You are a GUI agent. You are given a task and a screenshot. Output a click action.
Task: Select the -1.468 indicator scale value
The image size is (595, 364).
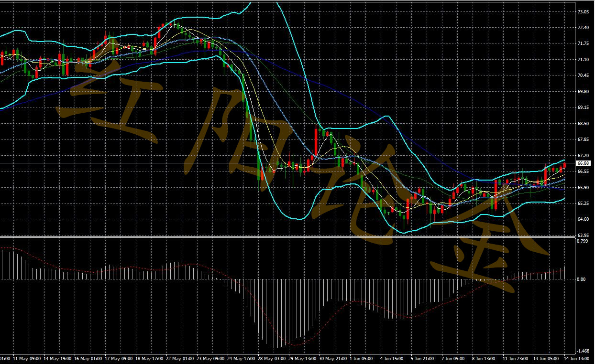point(584,351)
